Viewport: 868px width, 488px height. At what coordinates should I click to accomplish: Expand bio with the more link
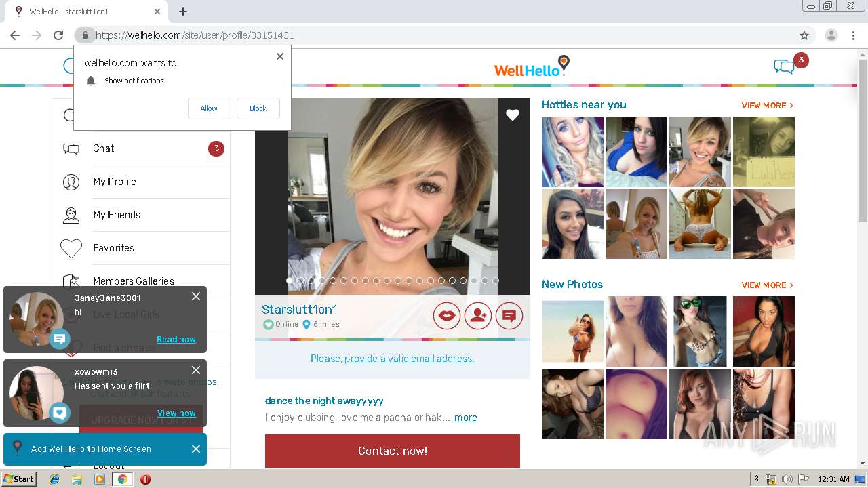pos(465,418)
